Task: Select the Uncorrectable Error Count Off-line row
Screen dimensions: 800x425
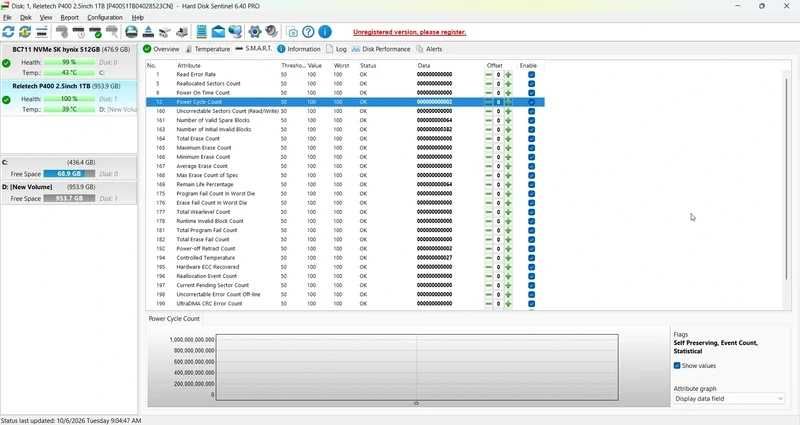Action: (x=345, y=294)
